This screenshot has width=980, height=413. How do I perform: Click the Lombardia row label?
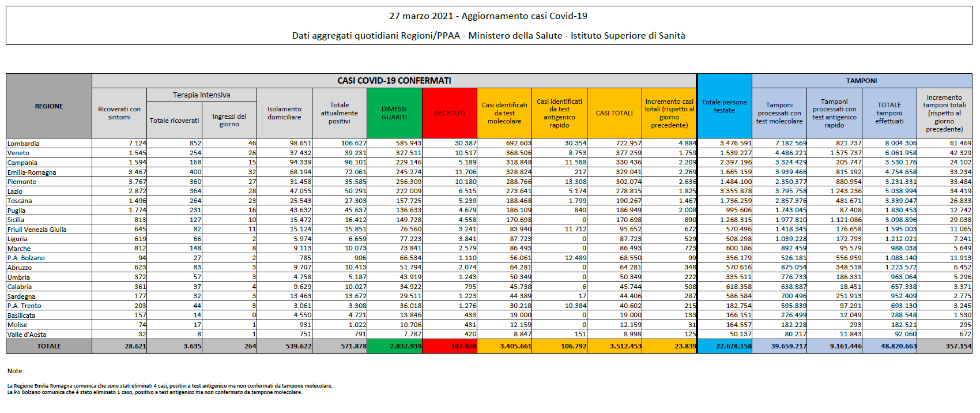[x=24, y=144]
